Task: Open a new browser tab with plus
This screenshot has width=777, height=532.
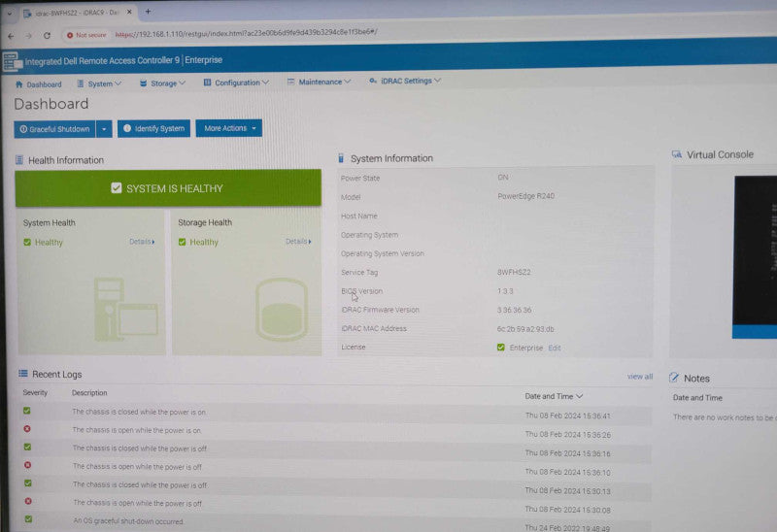Action: [148, 11]
